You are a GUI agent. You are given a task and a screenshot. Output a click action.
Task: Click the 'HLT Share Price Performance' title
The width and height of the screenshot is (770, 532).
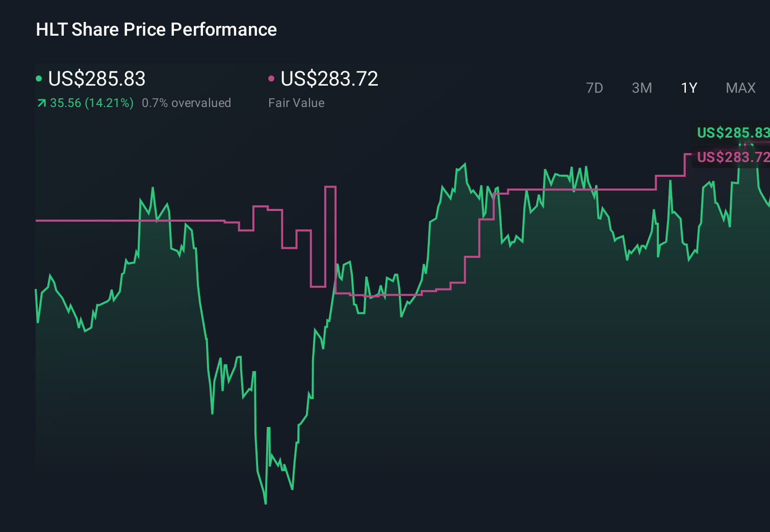[156, 30]
